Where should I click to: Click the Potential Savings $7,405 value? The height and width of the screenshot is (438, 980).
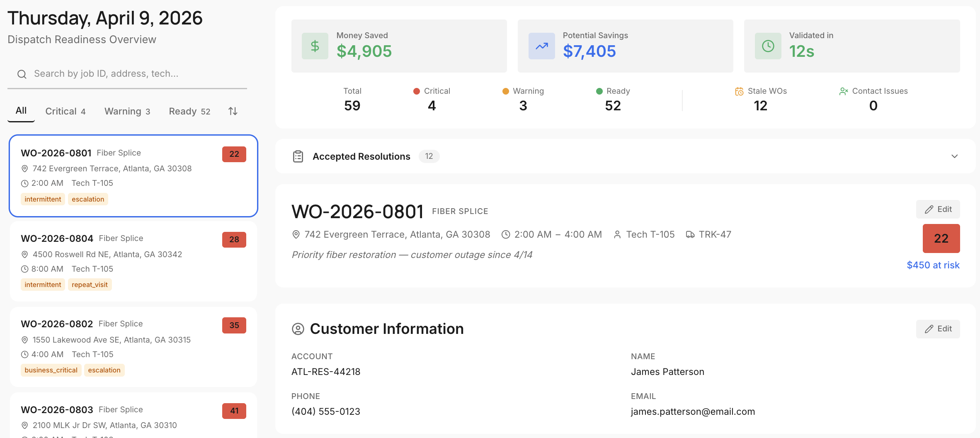coord(589,51)
